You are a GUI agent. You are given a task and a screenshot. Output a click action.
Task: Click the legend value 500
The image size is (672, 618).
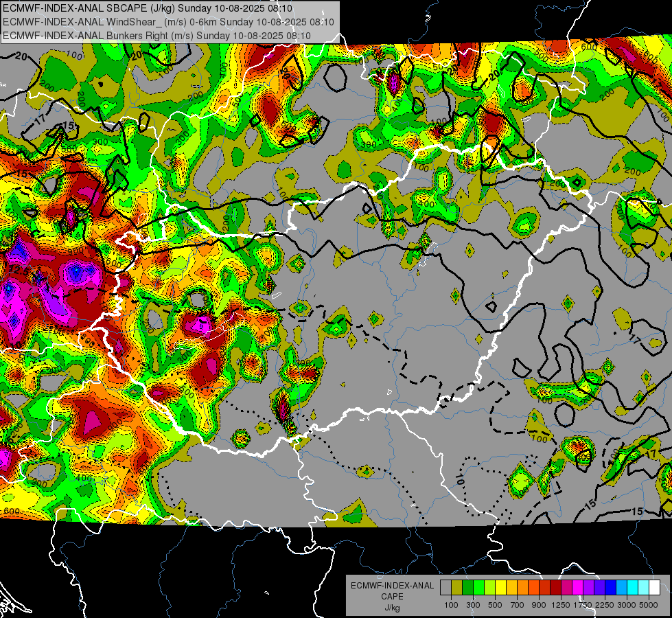click(495, 605)
